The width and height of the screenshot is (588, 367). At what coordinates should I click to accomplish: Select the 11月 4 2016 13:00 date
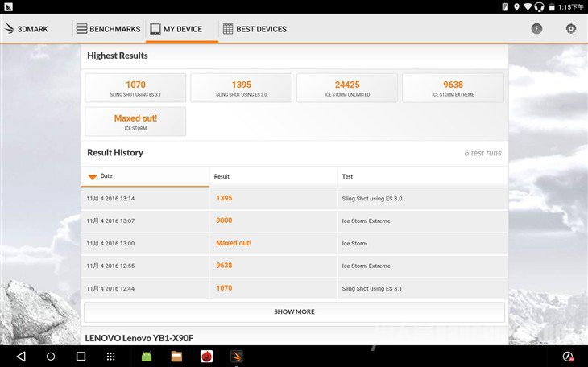110,244
